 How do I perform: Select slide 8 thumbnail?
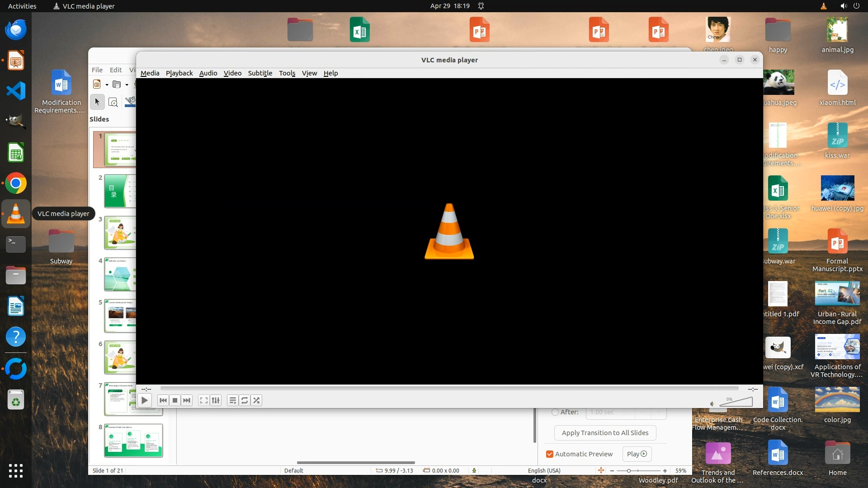(133, 441)
